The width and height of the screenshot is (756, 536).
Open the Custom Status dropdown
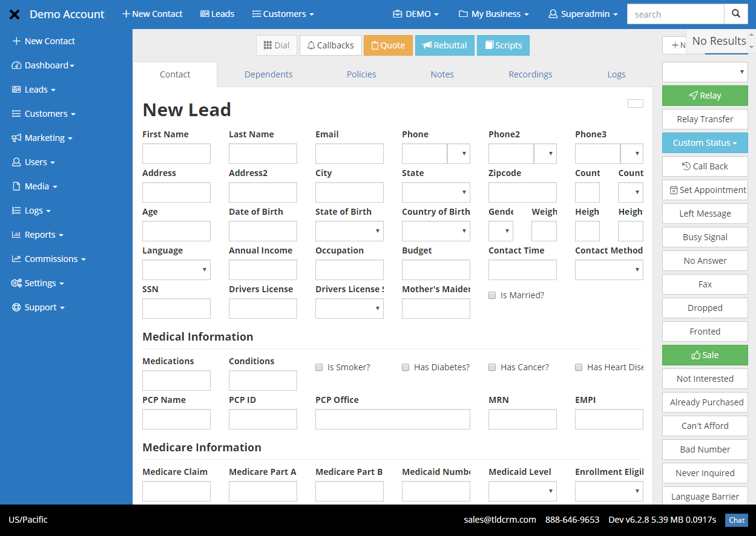[705, 142]
